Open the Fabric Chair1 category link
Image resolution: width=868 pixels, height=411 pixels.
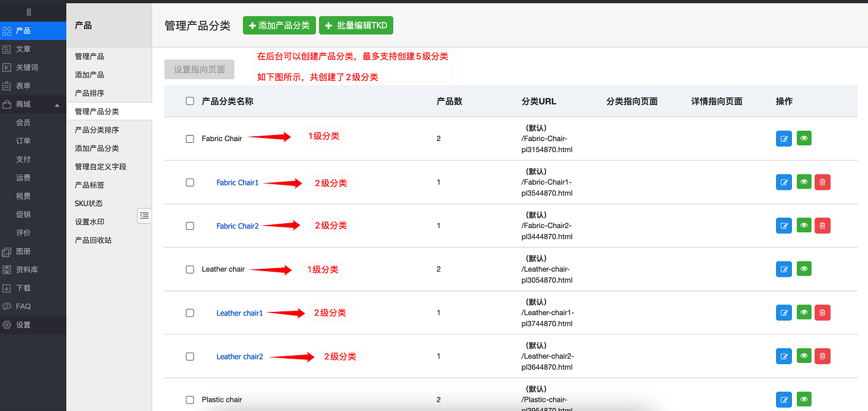(237, 182)
